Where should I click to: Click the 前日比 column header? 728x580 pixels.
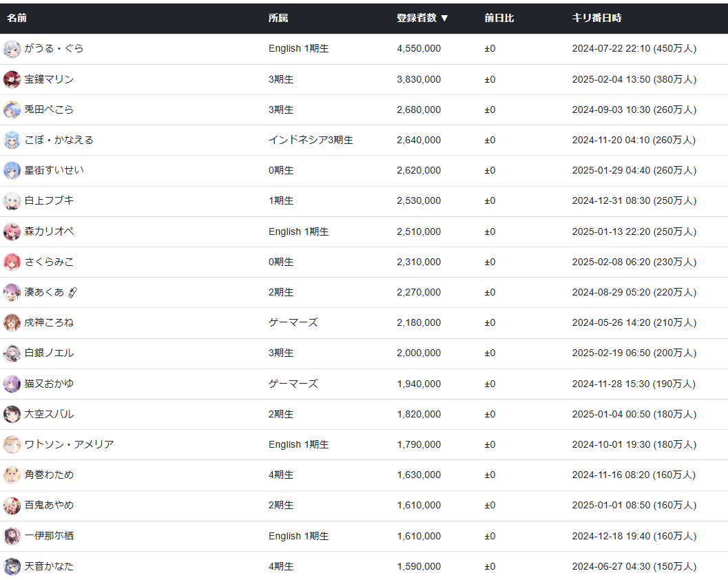click(499, 18)
